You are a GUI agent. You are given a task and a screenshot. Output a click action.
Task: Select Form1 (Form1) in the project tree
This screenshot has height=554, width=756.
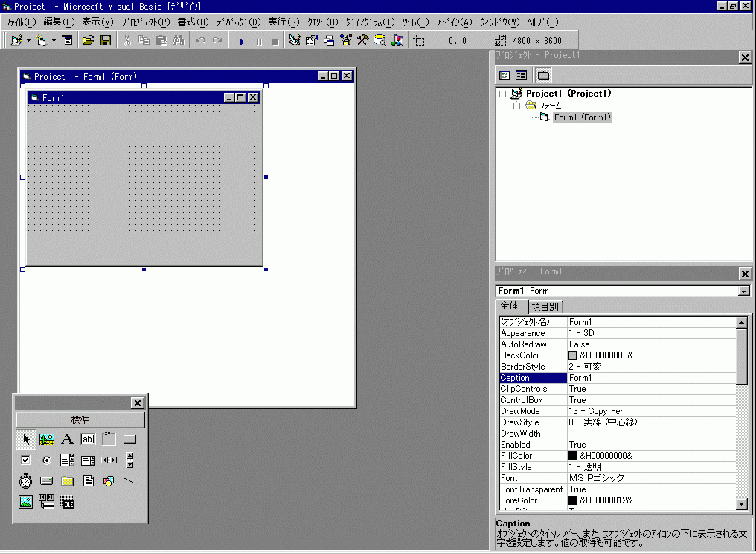(583, 117)
